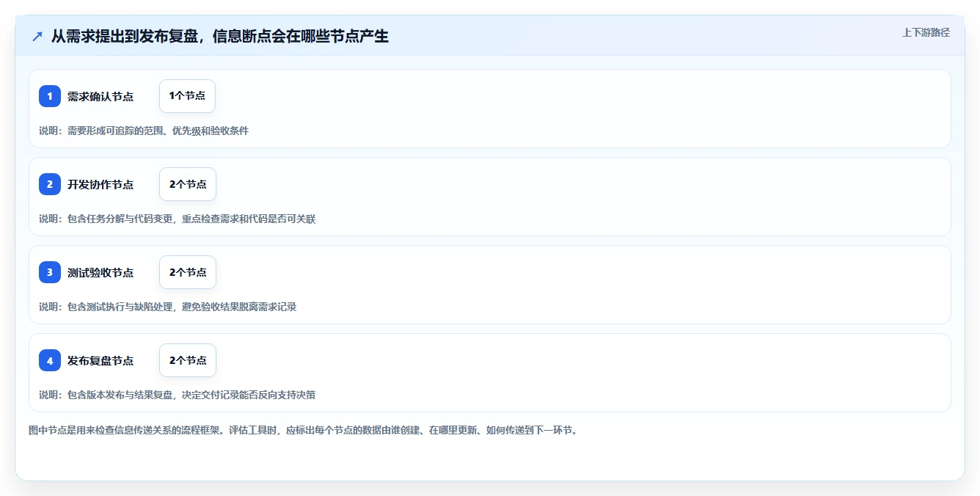Click the 2个节点 pill next to 发布复盘节点
Image resolution: width=980 pixels, height=496 pixels.
click(188, 360)
